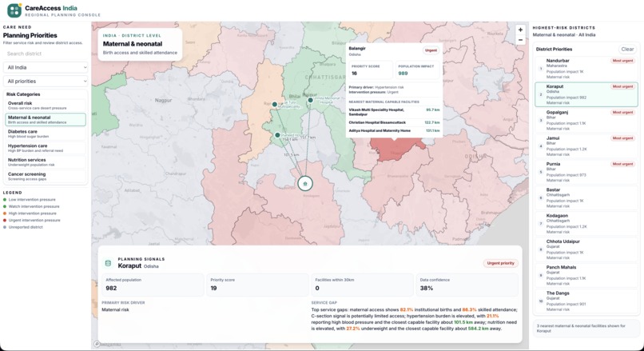The image size is (644, 351).
Task: Click the Urgent badge in Balangir popup
Action: pyautogui.click(x=431, y=50)
